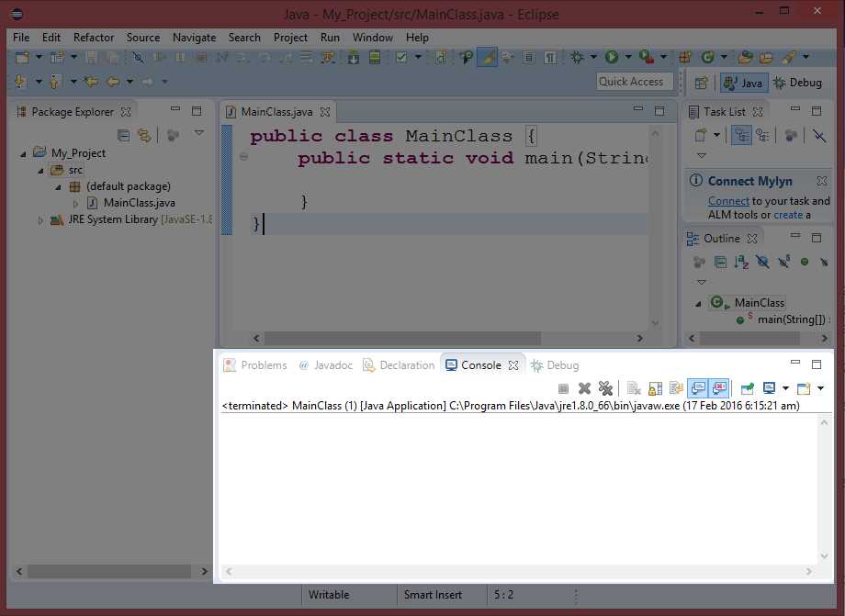Click the create link in Mylyn panel

[x=788, y=215]
